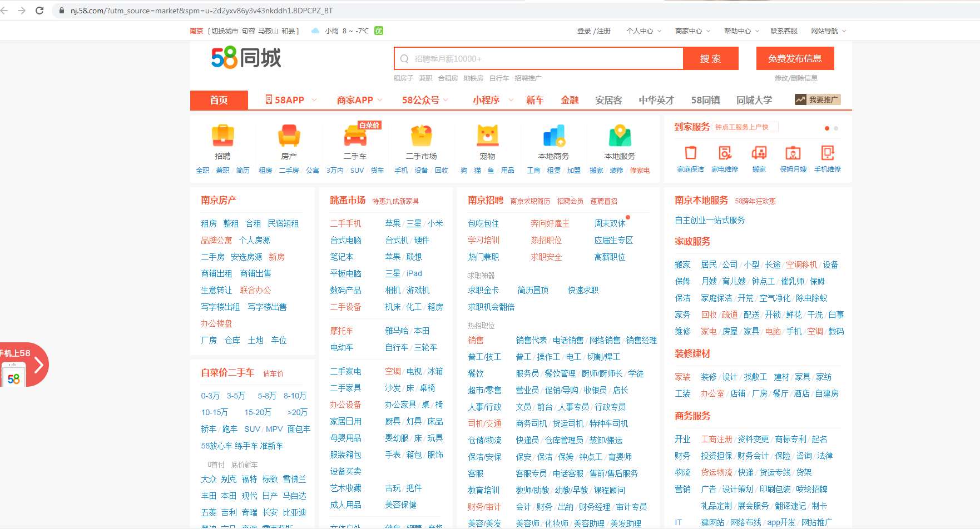The width and height of the screenshot is (980, 529).
Task: Open 工商注册 under 商务服务
Action: (x=716, y=439)
